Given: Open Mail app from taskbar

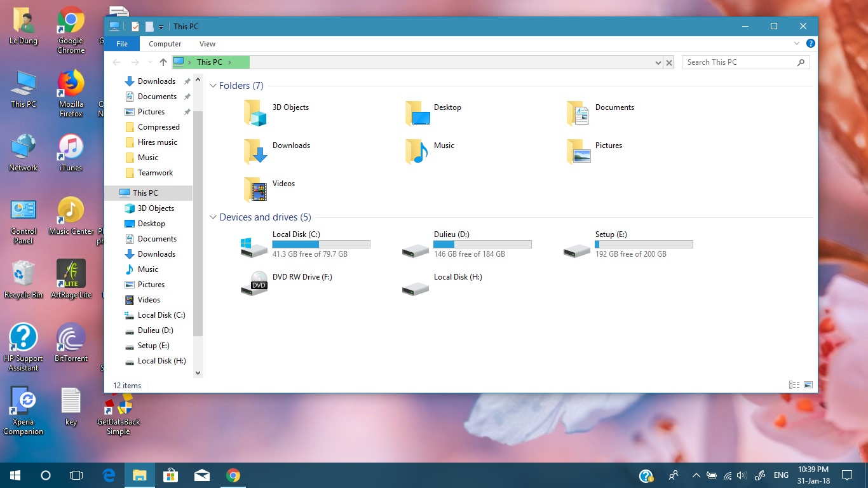Looking at the screenshot, I should pyautogui.click(x=202, y=475).
